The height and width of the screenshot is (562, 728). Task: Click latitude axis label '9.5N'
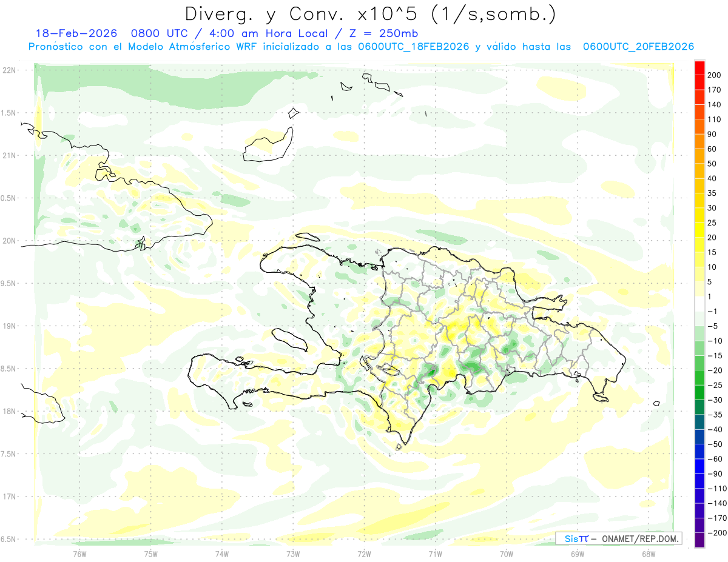(9, 283)
